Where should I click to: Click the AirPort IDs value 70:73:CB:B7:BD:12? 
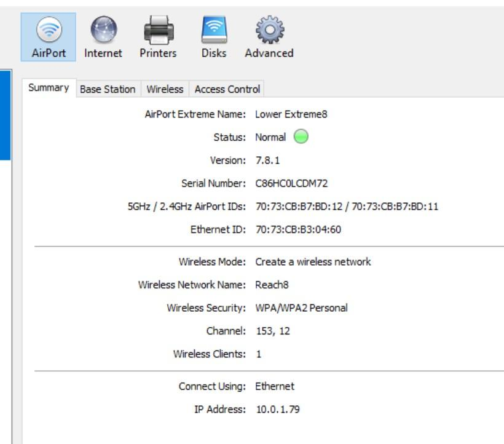point(299,207)
